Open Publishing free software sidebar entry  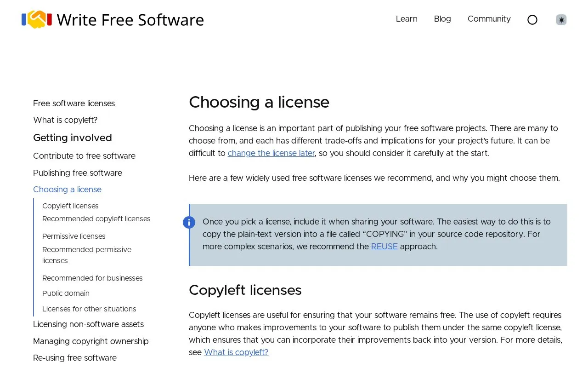pos(78,173)
